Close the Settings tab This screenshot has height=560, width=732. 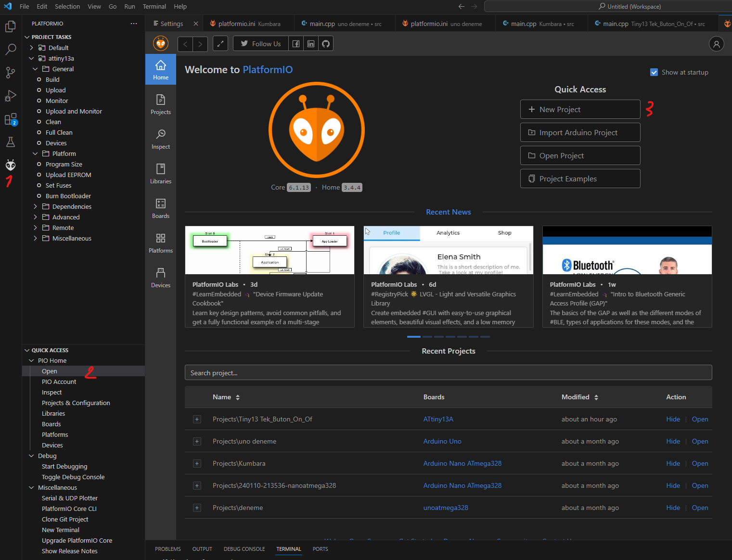[x=196, y=24]
